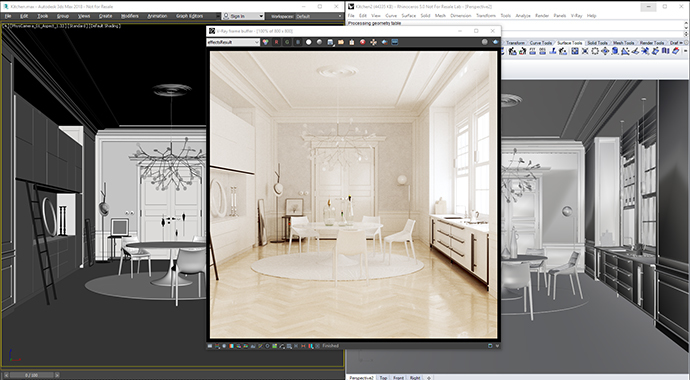Viewport: 690px width, 380px height.
Task: Open the Workspaces Default dropdown
Action: [x=318, y=16]
